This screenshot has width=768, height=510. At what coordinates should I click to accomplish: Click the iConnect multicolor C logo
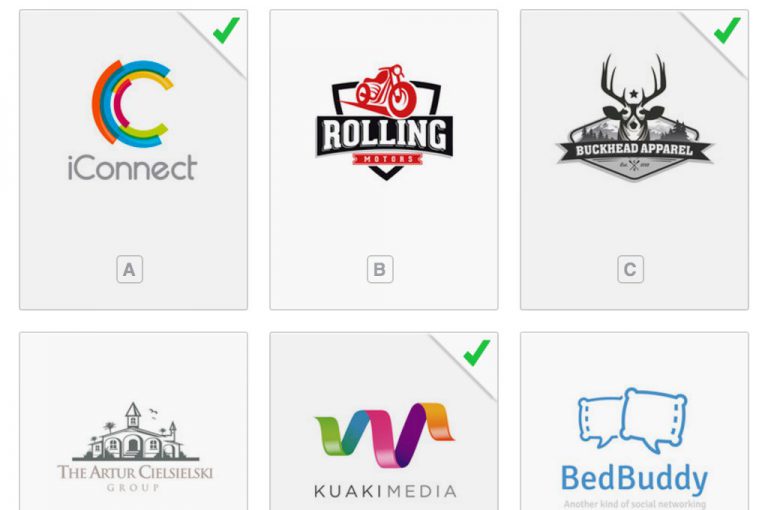132,103
